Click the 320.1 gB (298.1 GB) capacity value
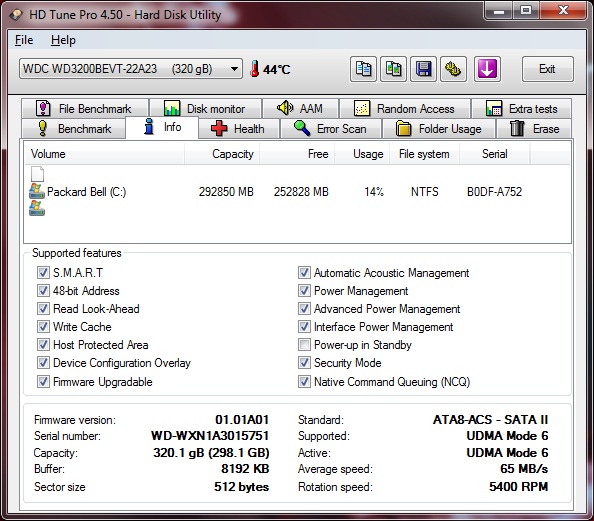594x521 pixels. tap(211, 452)
